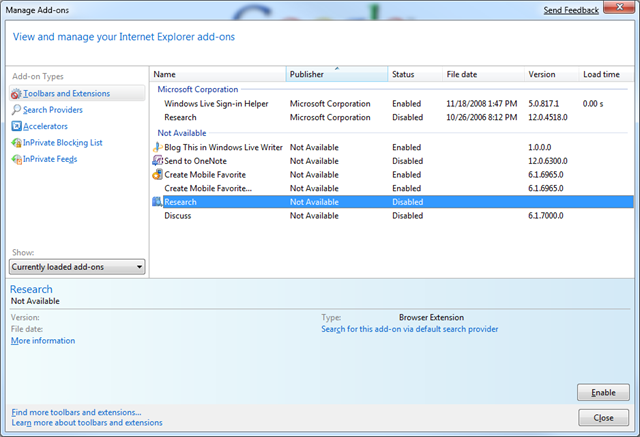Sort by the Name column header
640x437 pixels.
pyautogui.click(x=218, y=74)
